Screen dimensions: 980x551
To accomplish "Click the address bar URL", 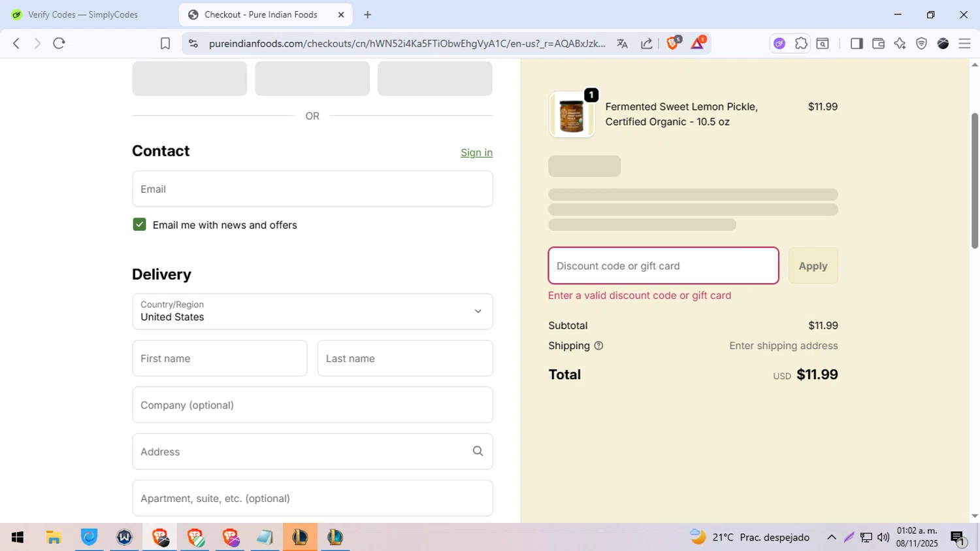I will coord(407,43).
